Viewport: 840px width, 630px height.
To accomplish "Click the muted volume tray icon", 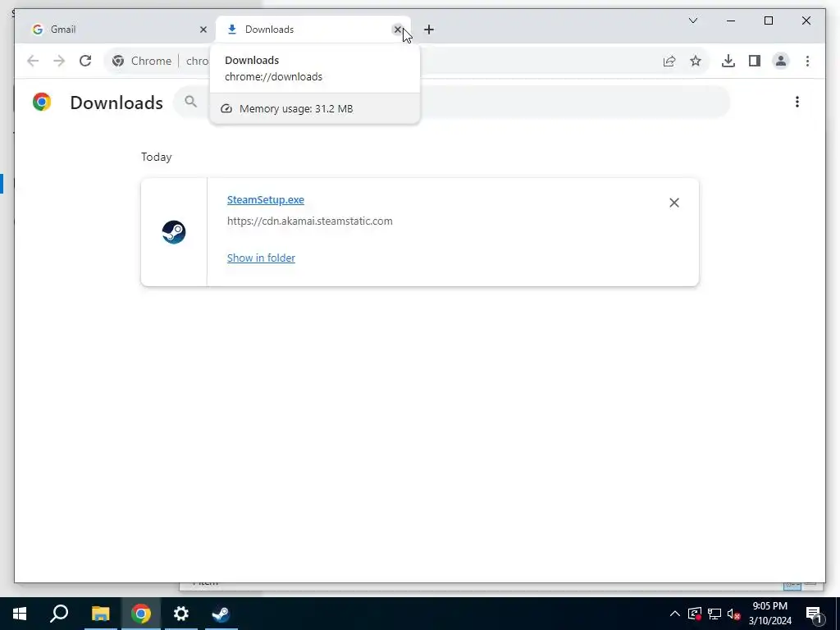I will [733, 614].
